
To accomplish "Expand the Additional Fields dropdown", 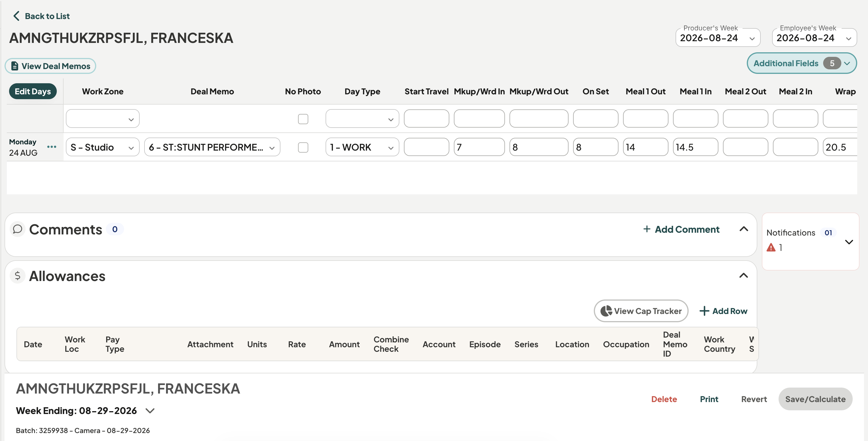I will pos(802,63).
